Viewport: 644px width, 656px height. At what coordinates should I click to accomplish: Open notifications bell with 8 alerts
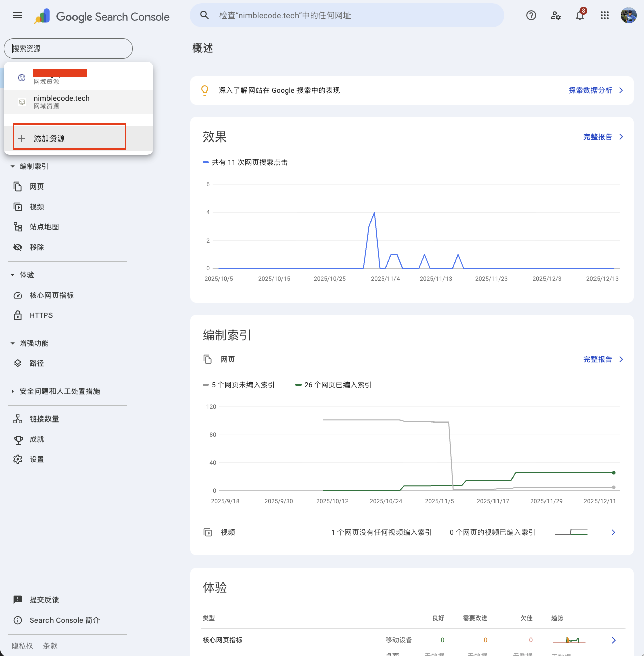pyautogui.click(x=580, y=15)
